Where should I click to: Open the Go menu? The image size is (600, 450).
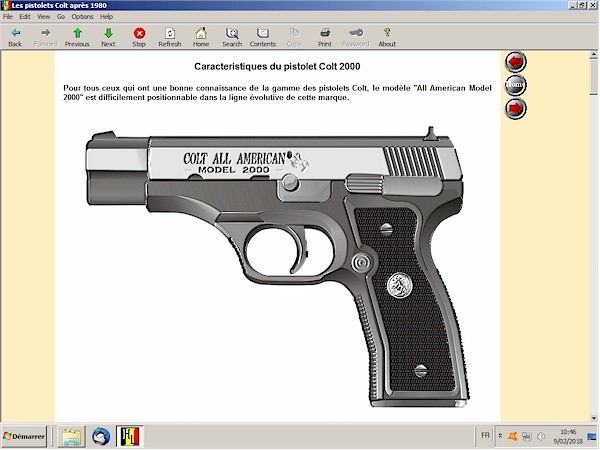pyautogui.click(x=61, y=16)
